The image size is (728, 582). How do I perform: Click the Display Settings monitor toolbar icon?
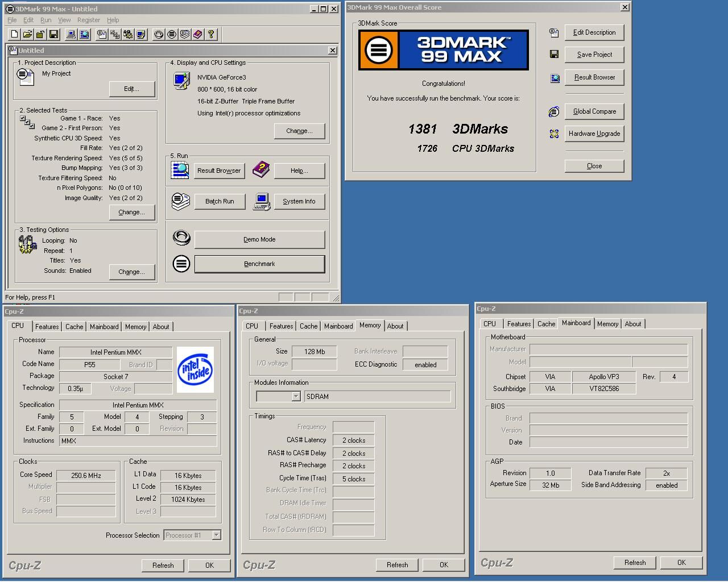point(141,34)
